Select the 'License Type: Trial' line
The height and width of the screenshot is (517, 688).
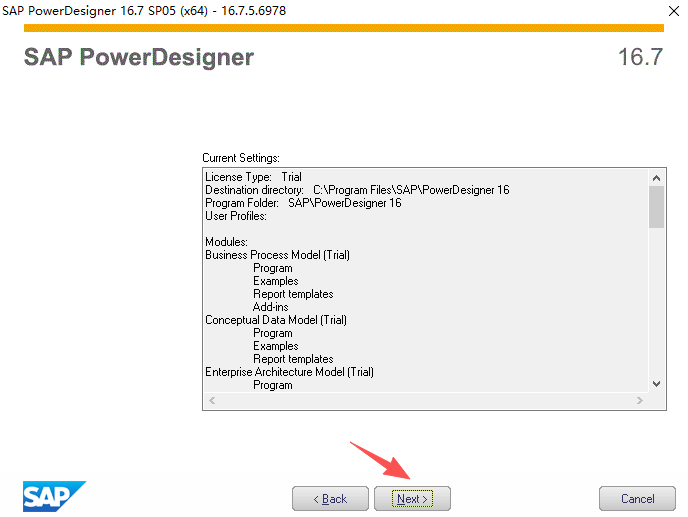(253, 177)
